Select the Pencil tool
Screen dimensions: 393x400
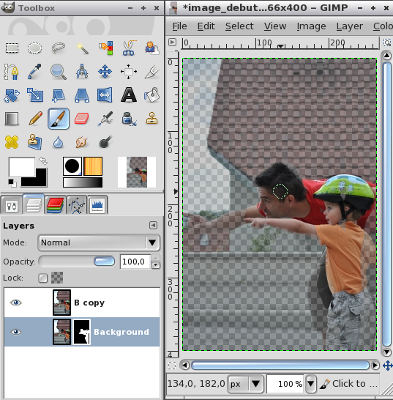coord(35,119)
